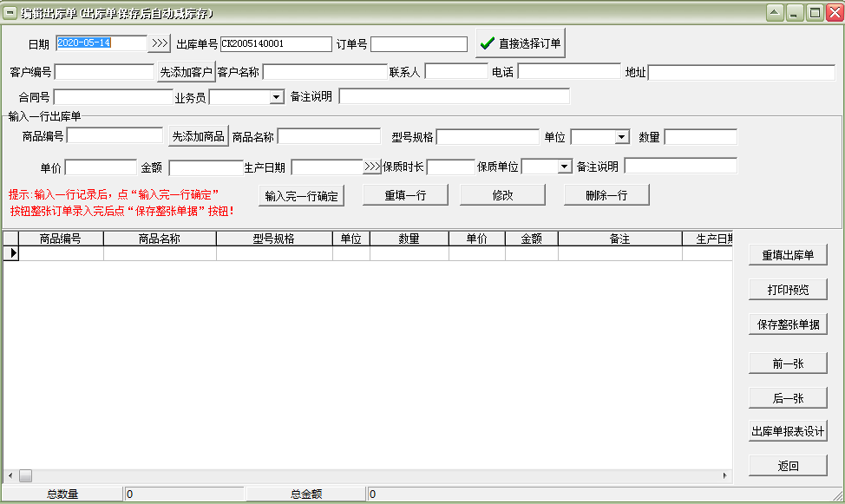The height and width of the screenshot is (504, 845).
Task: Click the 直接选择订单 checkmark button
Action: pyautogui.click(x=521, y=43)
